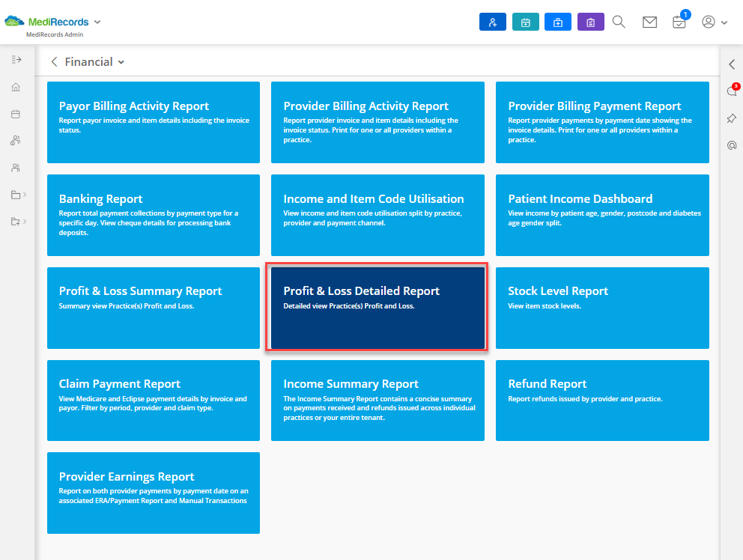
Task: Open Profit & Loss Detailed Report tile
Action: point(377,308)
